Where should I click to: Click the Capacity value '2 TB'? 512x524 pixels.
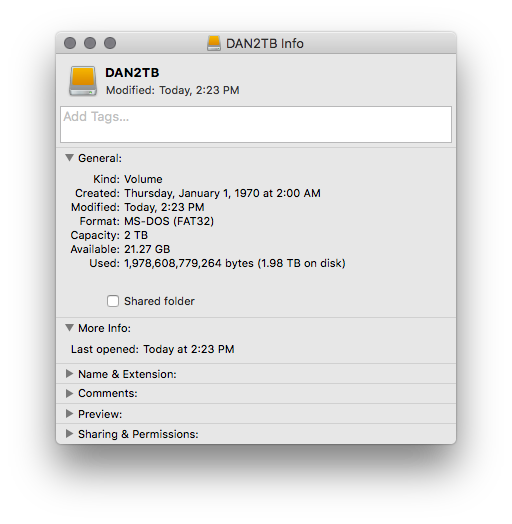point(136,235)
